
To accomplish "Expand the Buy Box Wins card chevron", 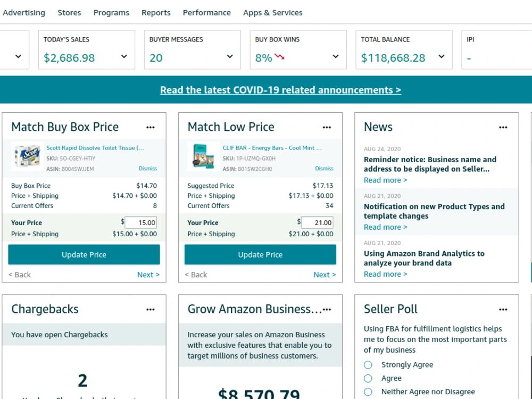I will (x=336, y=57).
